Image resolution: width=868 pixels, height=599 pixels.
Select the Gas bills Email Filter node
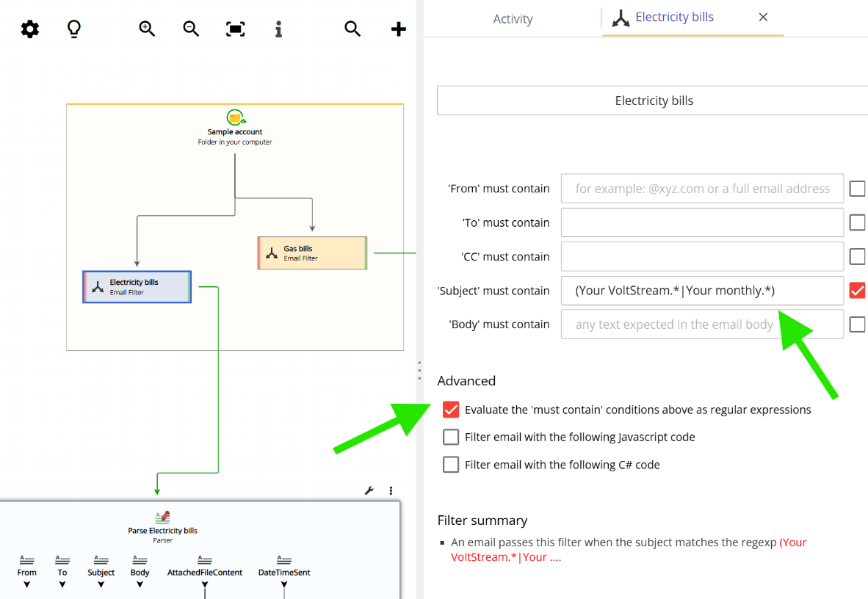coord(312,253)
